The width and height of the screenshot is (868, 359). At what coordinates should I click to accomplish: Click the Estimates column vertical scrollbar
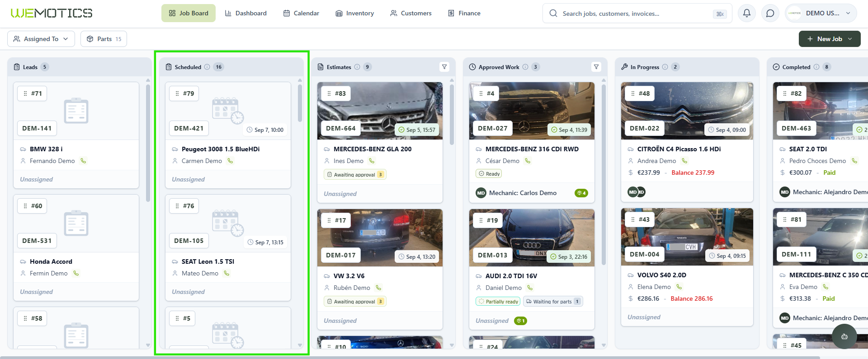point(452,115)
